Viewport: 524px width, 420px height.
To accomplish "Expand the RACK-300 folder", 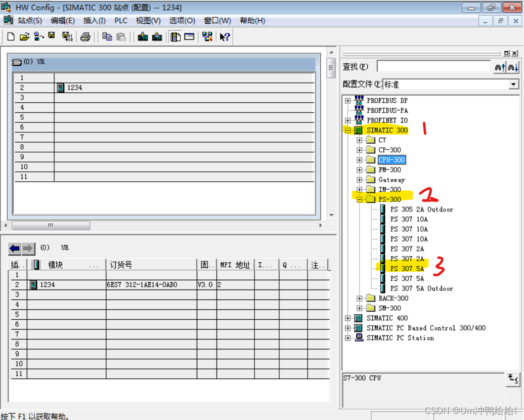I will [359, 298].
